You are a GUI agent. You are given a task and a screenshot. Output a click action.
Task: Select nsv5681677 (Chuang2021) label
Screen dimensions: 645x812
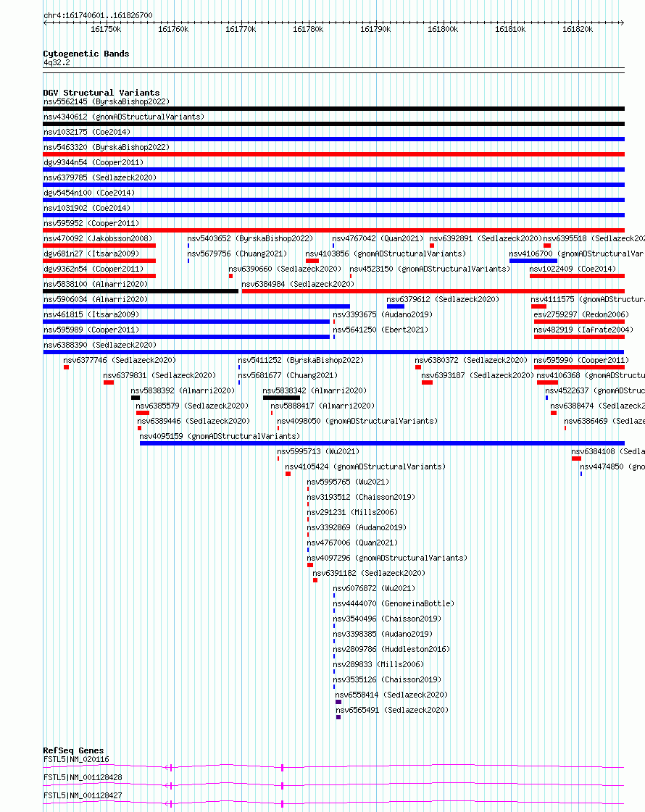point(288,375)
